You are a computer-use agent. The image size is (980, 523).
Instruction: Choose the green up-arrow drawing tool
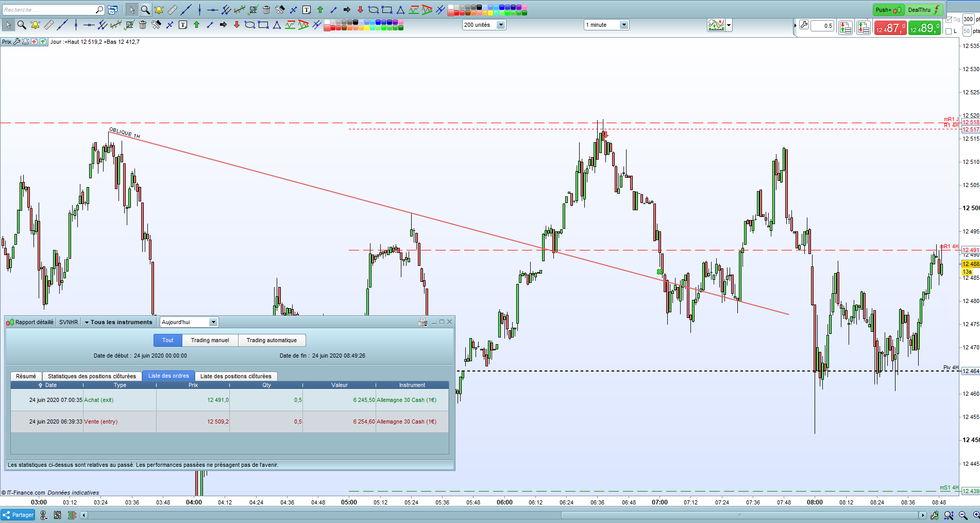click(196, 25)
